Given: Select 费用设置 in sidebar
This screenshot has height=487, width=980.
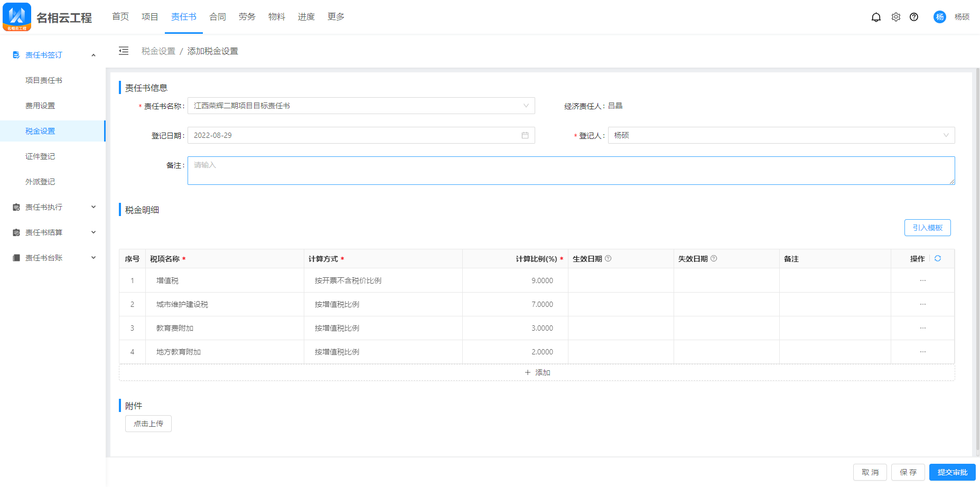Looking at the screenshot, I should coord(53,106).
